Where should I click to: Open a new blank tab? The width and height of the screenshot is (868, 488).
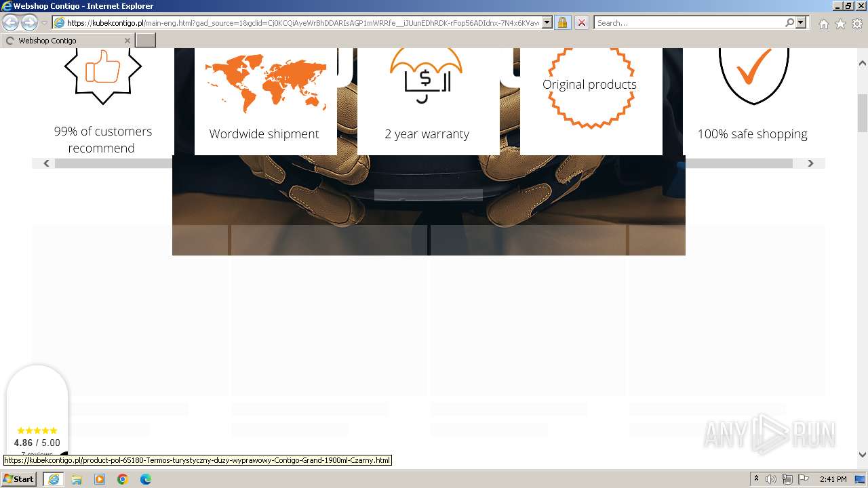coord(146,41)
